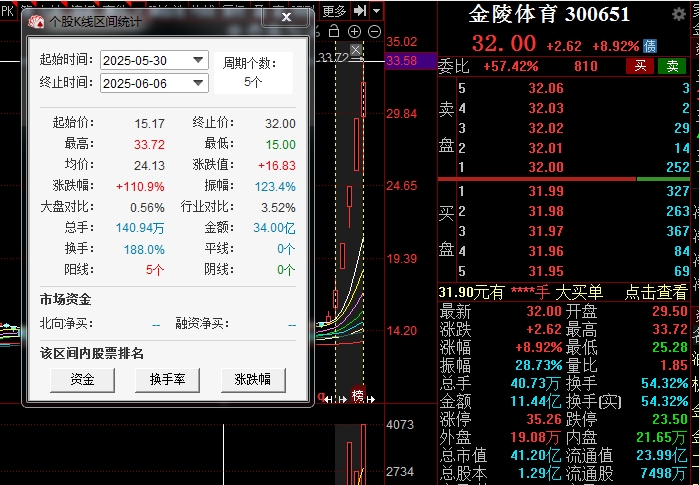Click the 金额 value 34.00亿
Screen dimensions: 699x485
click(x=274, y=228)
